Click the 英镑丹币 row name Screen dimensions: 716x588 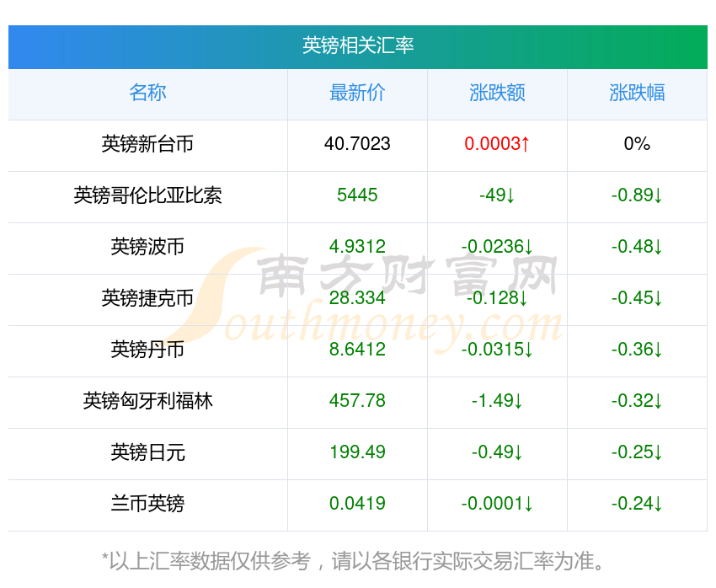[147, 350]
